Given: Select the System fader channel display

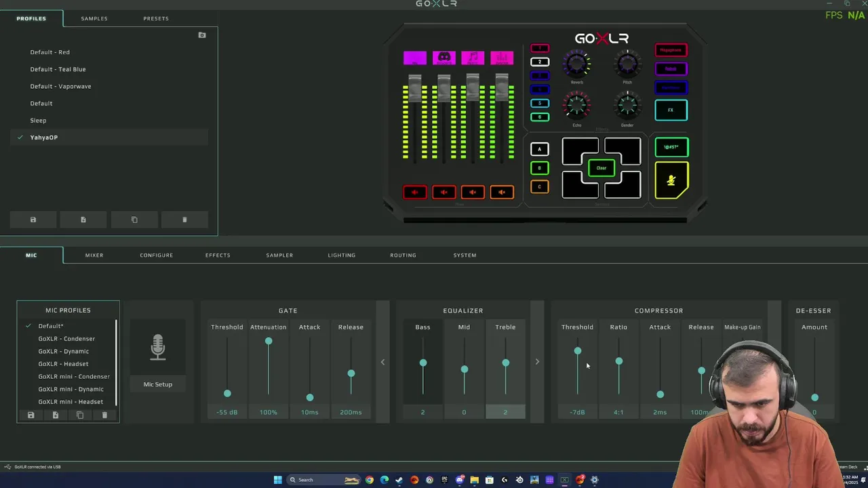Looking at the screenshot, I should click(x=502, y=58).
